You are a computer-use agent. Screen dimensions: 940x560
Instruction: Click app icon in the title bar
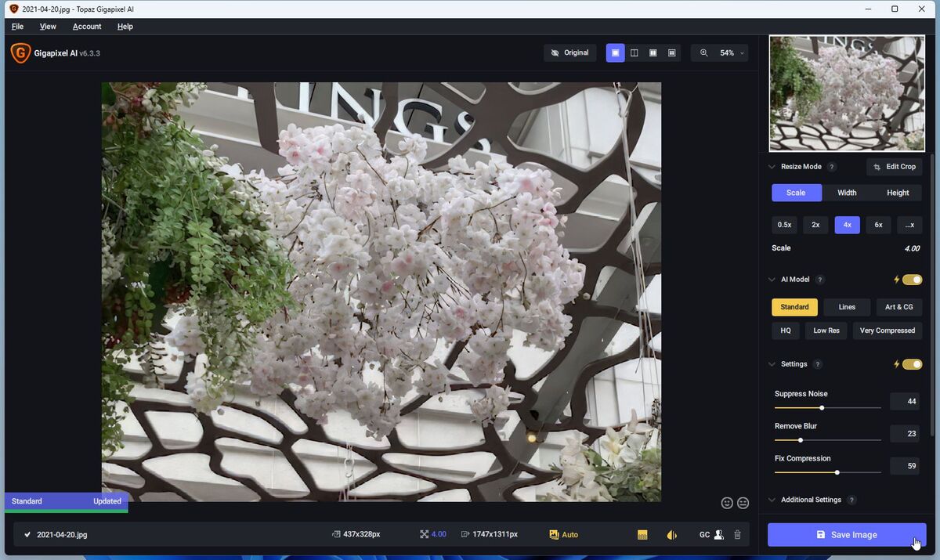[x=13, y=9]
